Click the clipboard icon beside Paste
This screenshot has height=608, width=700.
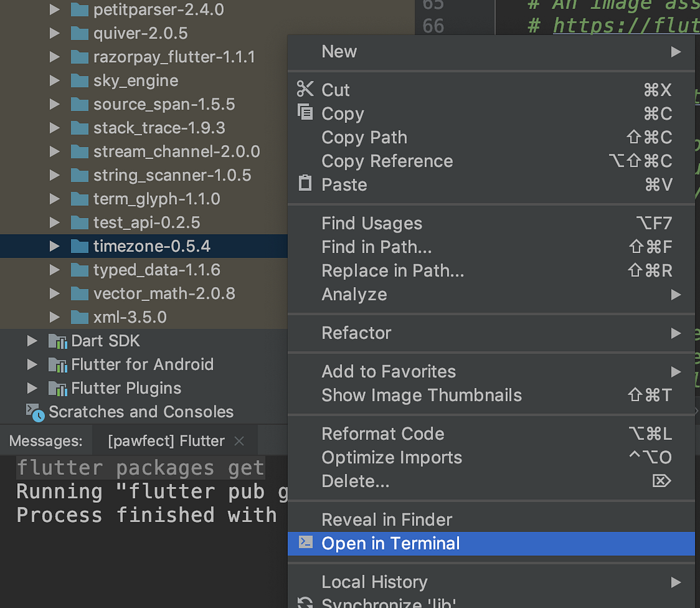(305, 183)
